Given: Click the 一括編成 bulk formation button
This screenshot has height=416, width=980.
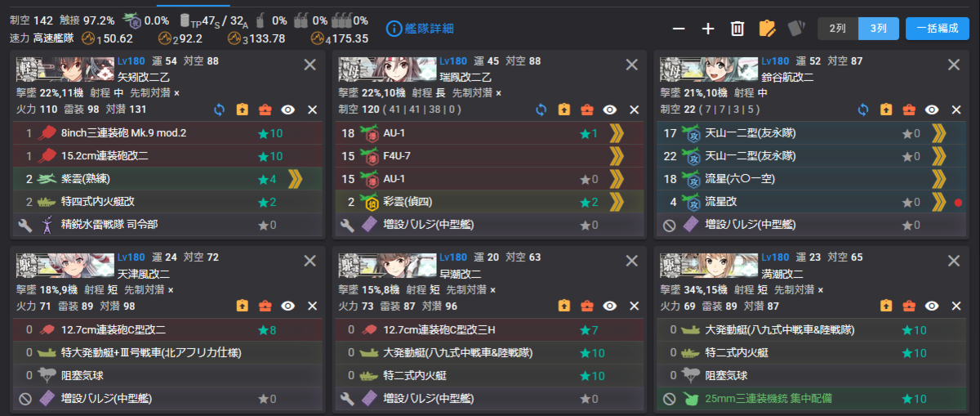Looking at the screenshot, I should point(937,29).
